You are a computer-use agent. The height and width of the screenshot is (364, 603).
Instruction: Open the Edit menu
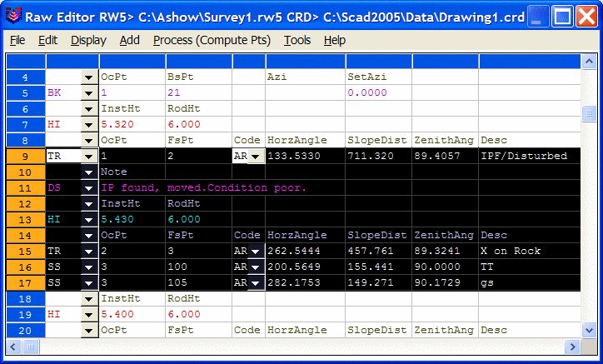47,40
